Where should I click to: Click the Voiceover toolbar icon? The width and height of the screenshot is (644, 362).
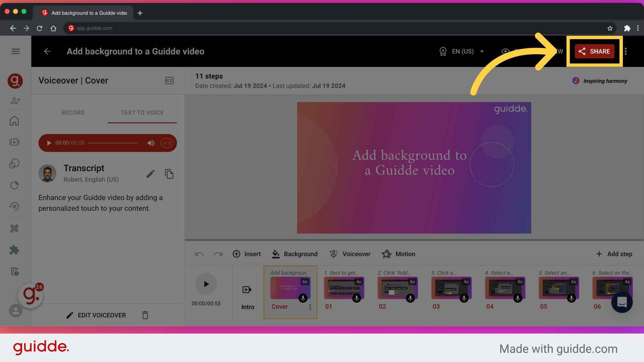(350, 254)
